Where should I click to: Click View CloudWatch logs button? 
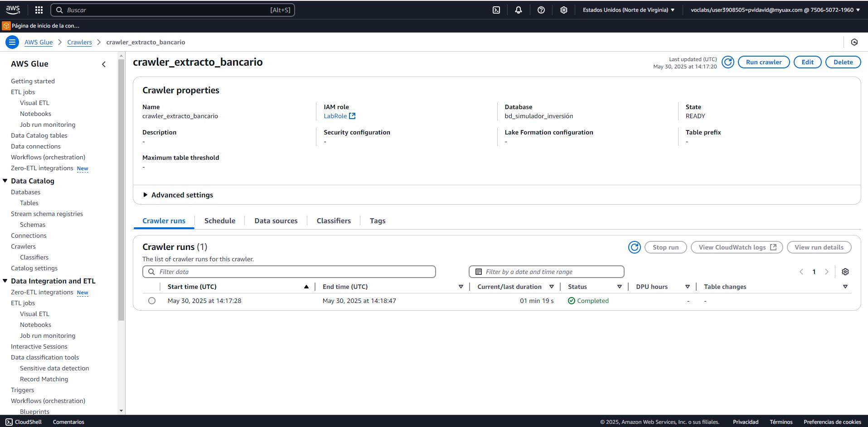pos(737,247)
